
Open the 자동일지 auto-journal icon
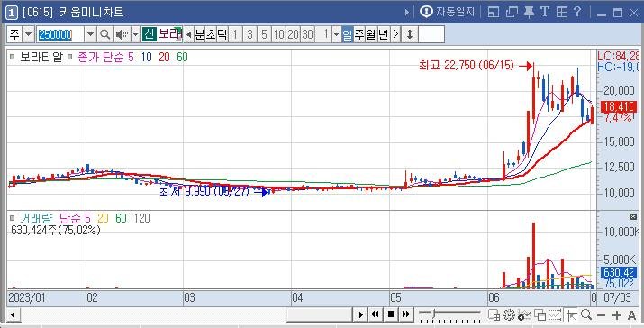tap(426, 12)
